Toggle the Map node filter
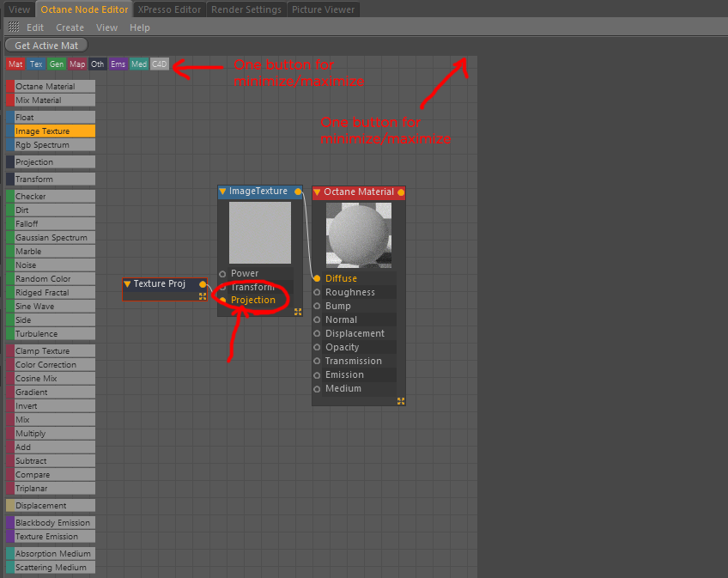728x578 pixels. pos(77,64)
